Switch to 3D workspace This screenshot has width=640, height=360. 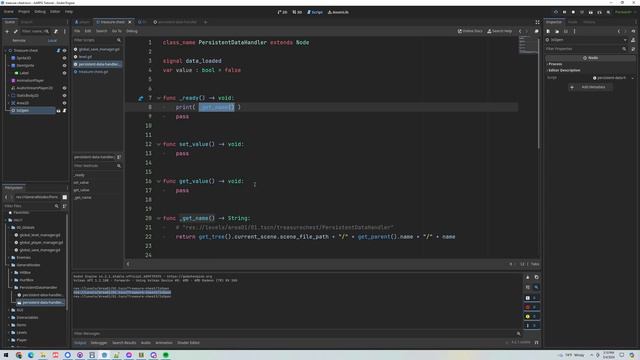click(297, 12)
